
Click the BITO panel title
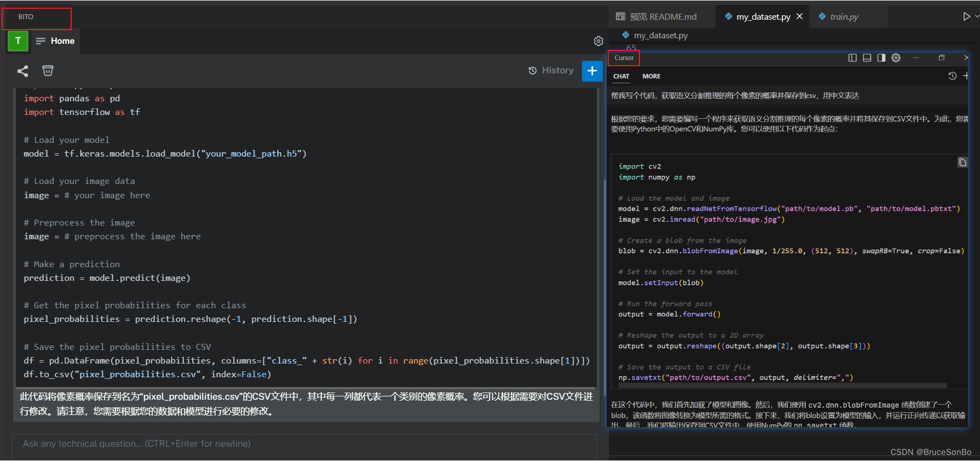(26, 17)
